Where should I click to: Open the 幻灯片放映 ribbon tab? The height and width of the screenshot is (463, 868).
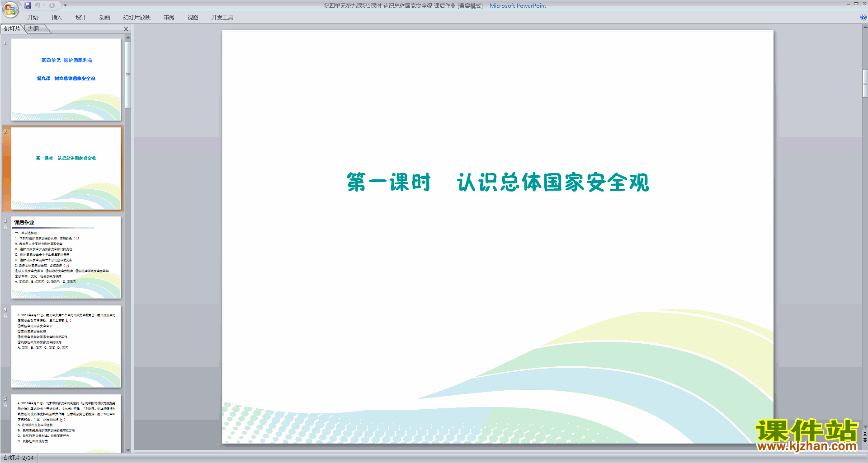(x=137, y=18)
